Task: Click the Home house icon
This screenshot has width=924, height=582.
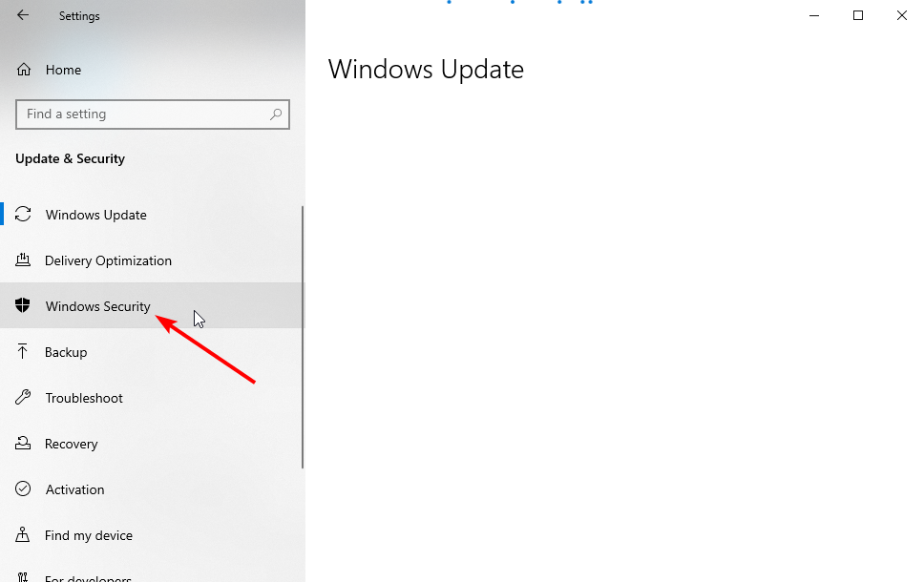Action: coord(24,70)
